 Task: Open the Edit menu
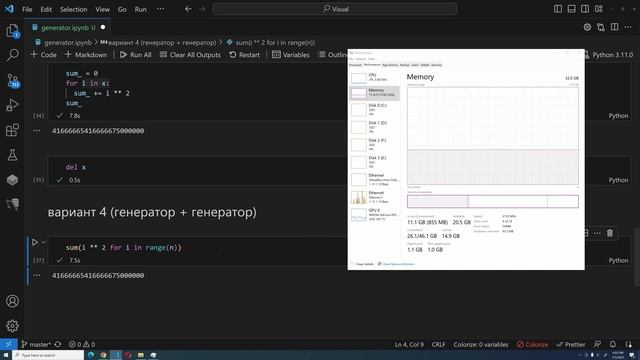[46, 9]
